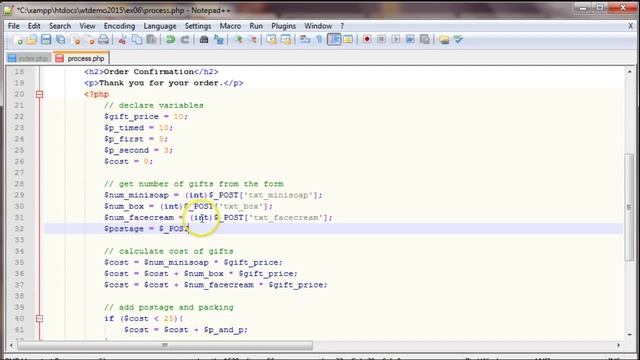Click the vertical scrollbar thumb
Image resolution: width=640 pixels, height=360 pixels.
click(x=629, y=207)
